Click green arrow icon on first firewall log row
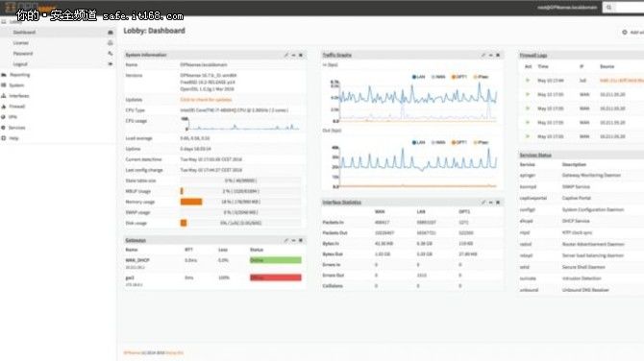644x361 pixels. click(x=528, y=81)
